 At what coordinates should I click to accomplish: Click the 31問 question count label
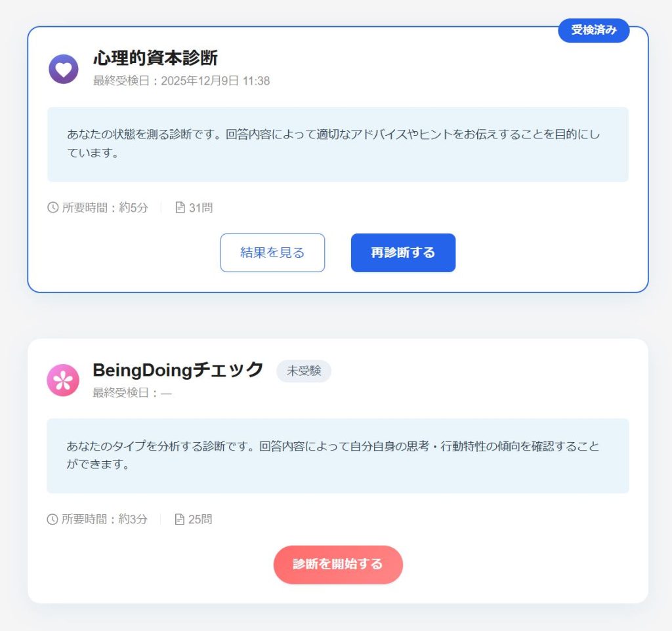click(201, 208)
